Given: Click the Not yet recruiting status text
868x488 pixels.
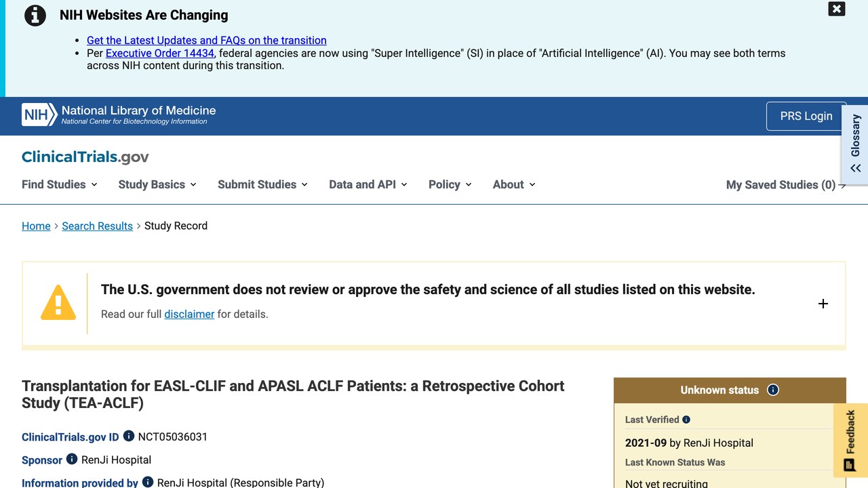Looking at the screenshot, I should [667, 483].
